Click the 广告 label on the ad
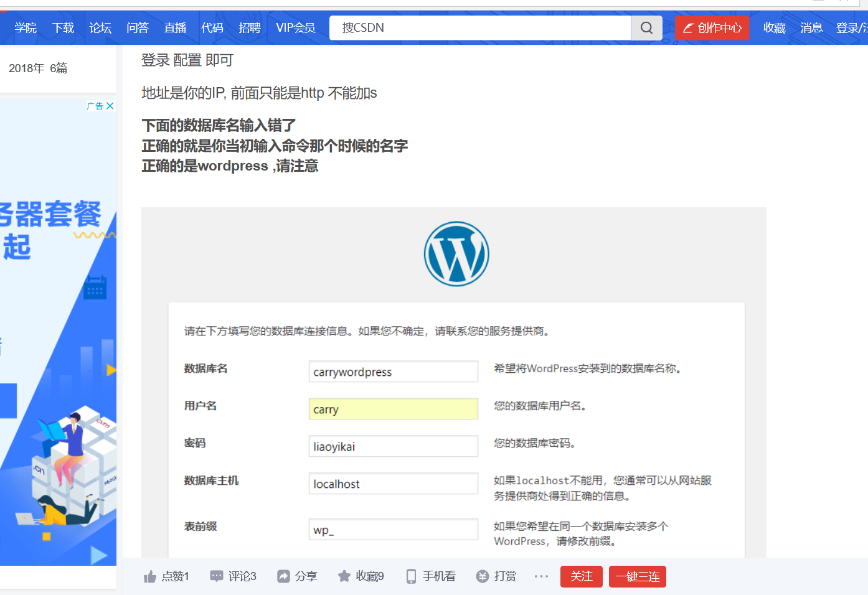 (95, 106)
